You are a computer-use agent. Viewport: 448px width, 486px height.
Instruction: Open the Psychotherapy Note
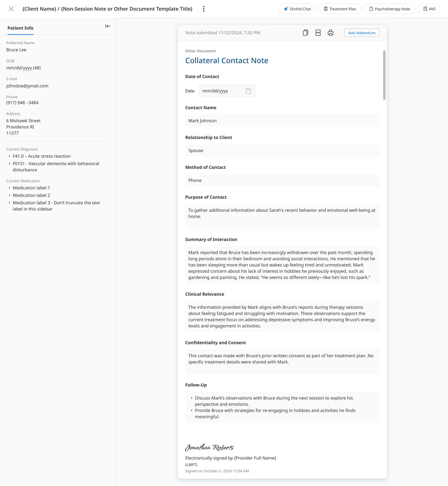pos(389,9)
